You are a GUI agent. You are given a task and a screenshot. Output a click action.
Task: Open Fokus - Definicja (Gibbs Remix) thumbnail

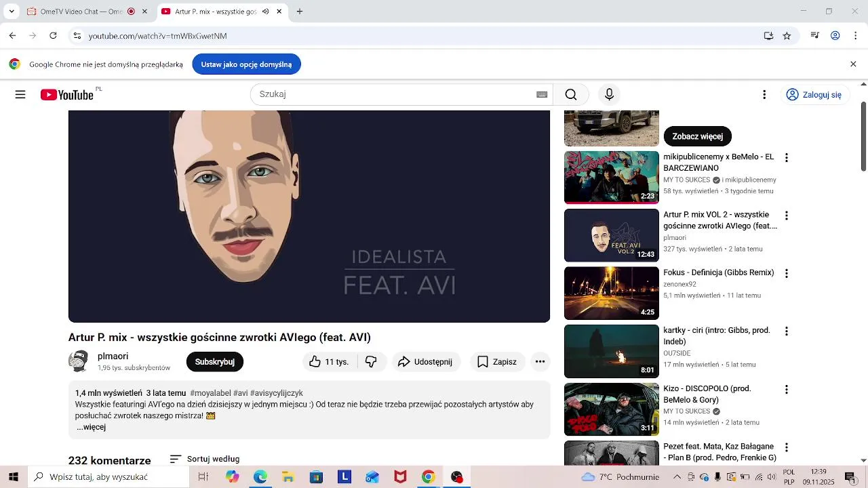pos(612,293)
